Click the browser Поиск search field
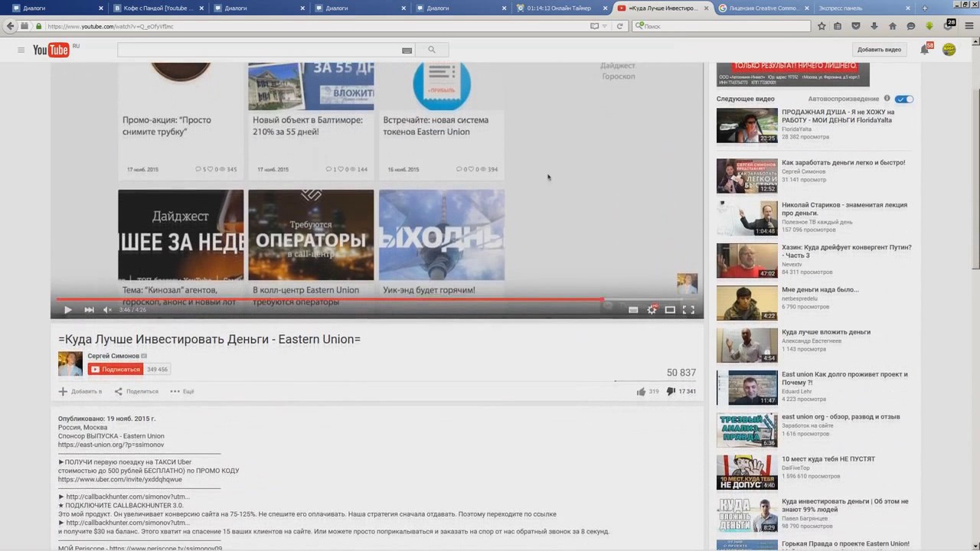 point(721,26)
